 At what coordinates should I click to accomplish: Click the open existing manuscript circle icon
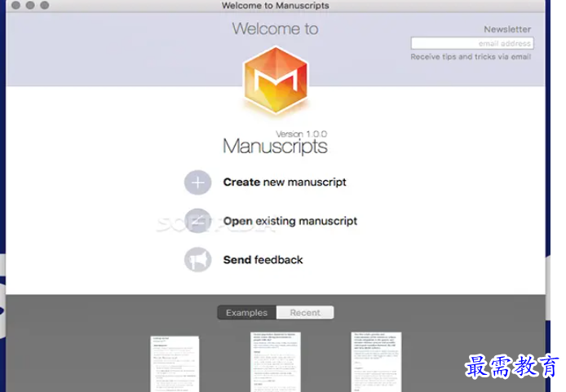coord(198,221)
